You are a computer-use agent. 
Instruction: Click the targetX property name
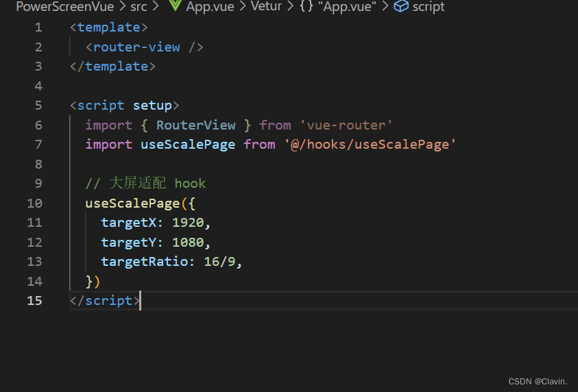point(129,223)
